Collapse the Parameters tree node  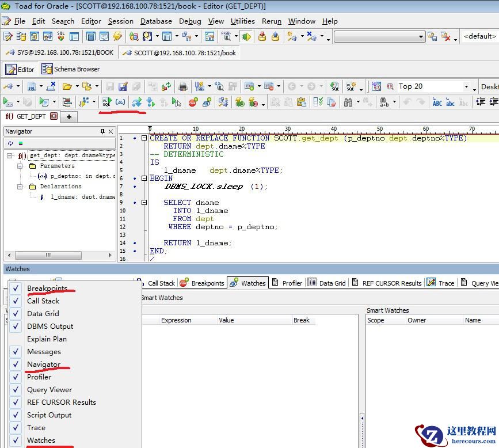click(x=20, y=166)
